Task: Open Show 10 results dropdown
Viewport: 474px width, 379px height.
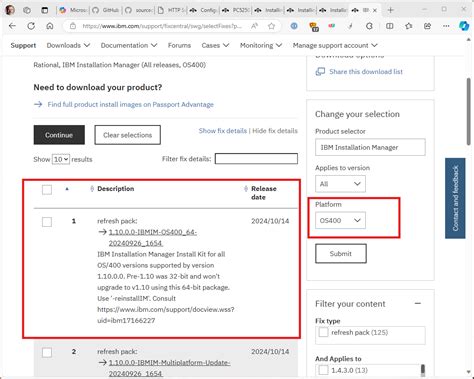Action: pos(61,159)
